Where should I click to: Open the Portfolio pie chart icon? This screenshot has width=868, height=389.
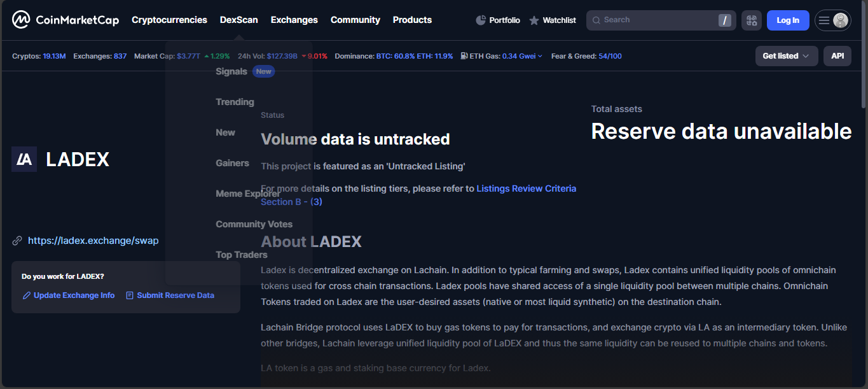pos(481,20)
